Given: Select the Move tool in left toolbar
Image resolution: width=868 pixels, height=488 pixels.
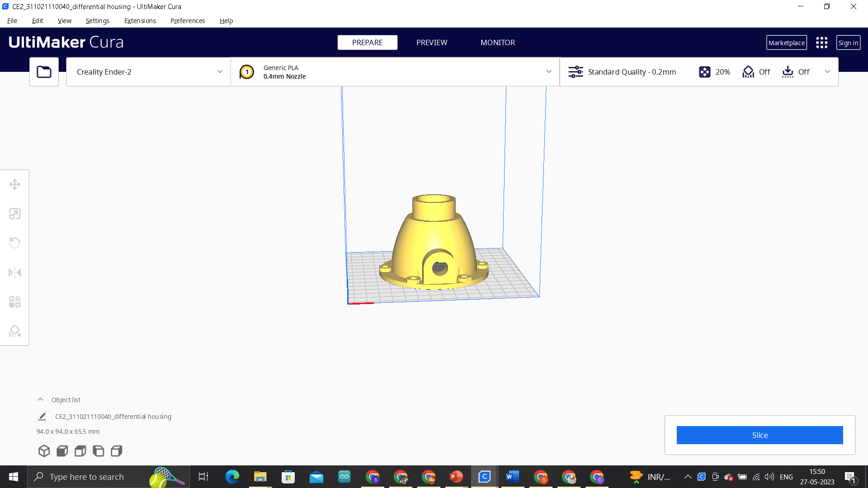Looking at the screenshot, I should coord(14,184).
